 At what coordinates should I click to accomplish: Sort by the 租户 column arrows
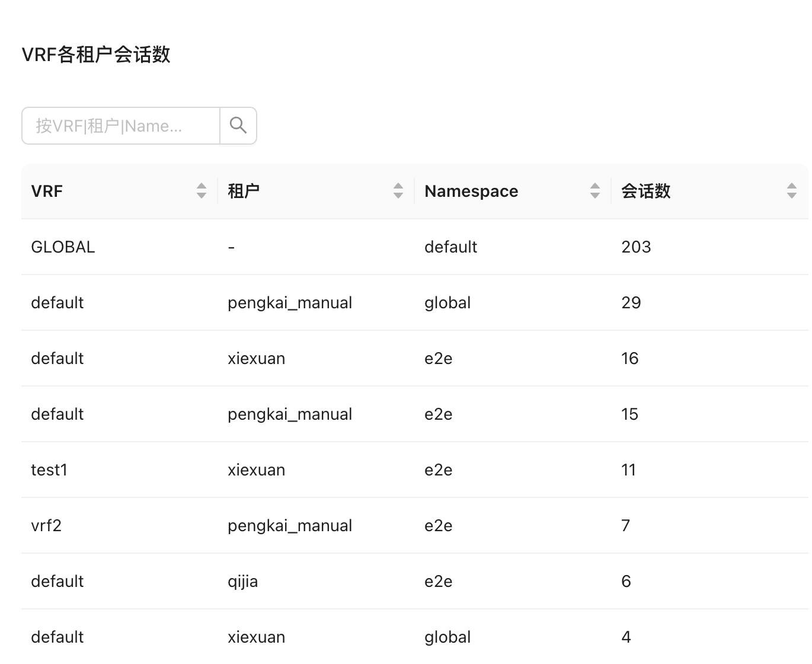pyautogui.click(x=398, y=191)
